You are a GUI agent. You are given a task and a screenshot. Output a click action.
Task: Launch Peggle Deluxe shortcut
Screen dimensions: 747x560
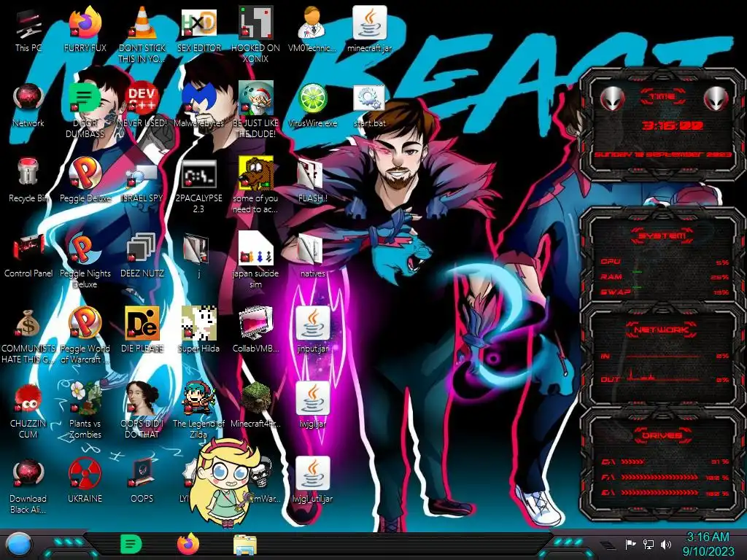[x=85, y=181]
